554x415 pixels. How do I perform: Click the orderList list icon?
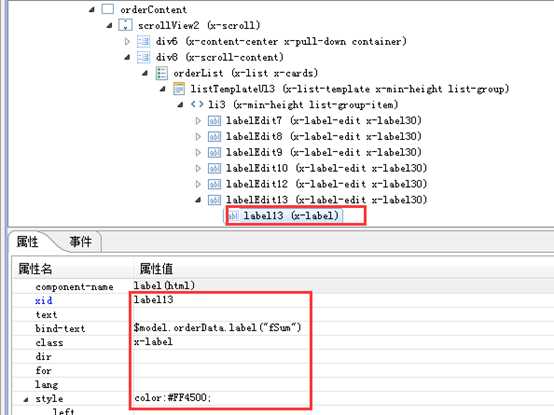pyautogui.click(x=161, y=73)
